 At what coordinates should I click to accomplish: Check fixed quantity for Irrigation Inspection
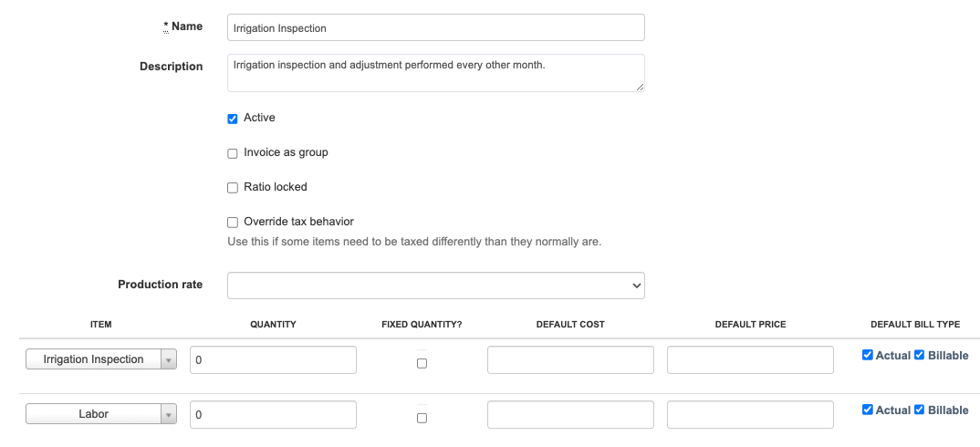coord(422,363)
